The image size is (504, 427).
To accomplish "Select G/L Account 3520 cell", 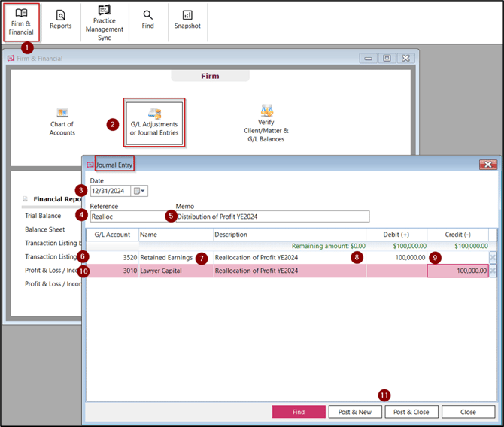I will coord(113,257).
